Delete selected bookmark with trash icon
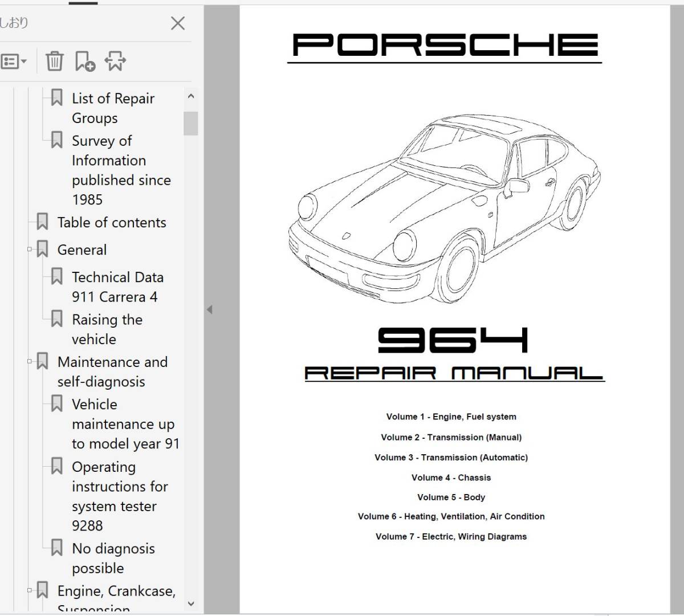The width and height of the screenshot is (684, 616). (x=54, y=61)
